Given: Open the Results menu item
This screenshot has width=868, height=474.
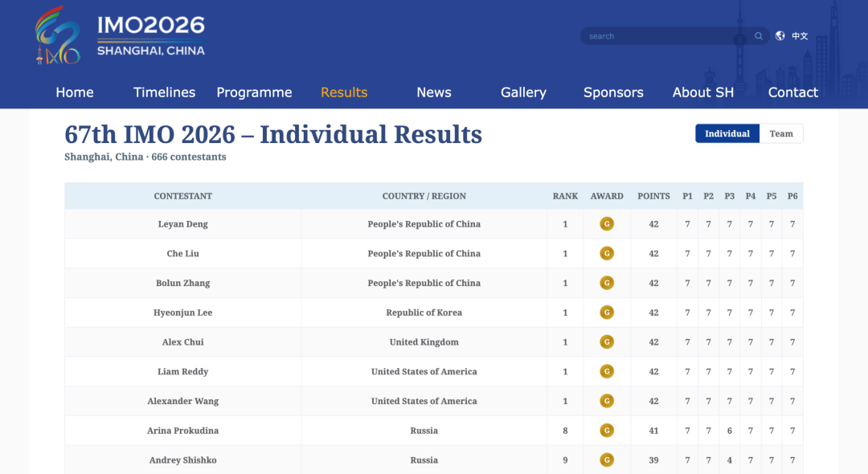Looking at the screenshot, I should (344, 92).
